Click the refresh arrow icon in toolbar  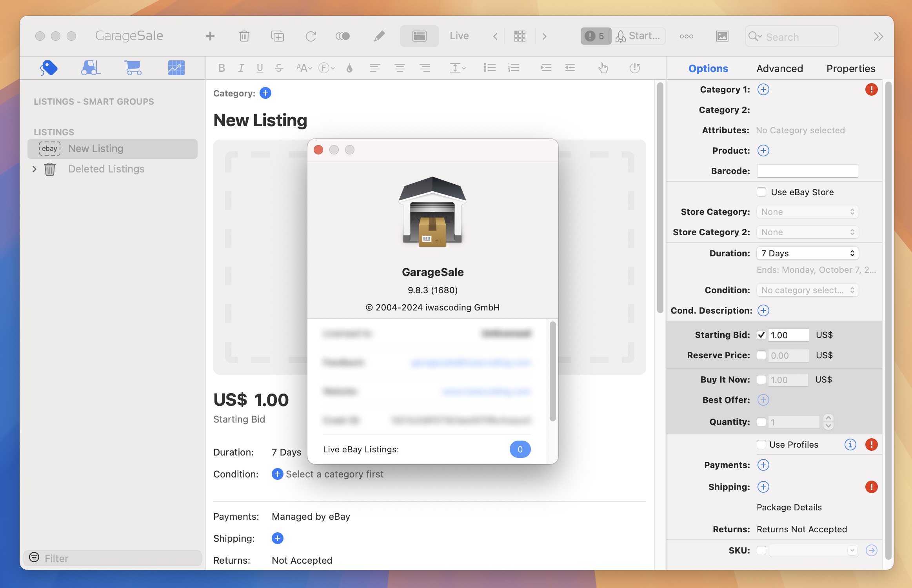point(311,36)
